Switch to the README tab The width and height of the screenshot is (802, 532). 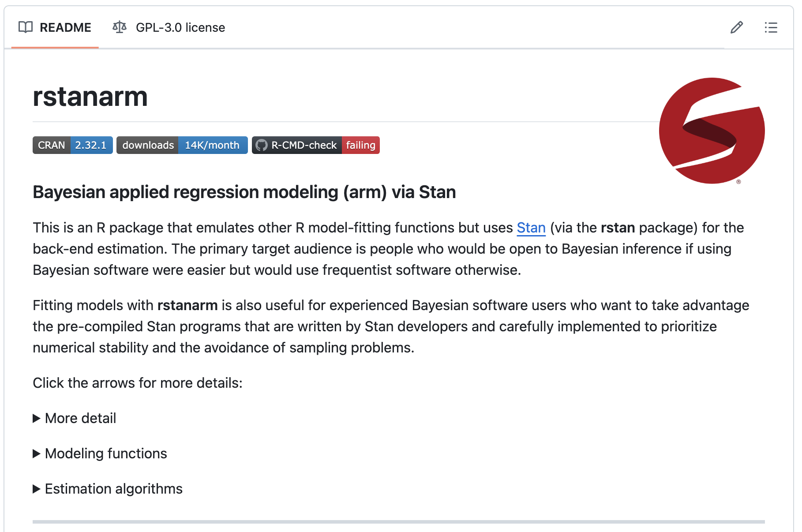click(x=55, y=27)
